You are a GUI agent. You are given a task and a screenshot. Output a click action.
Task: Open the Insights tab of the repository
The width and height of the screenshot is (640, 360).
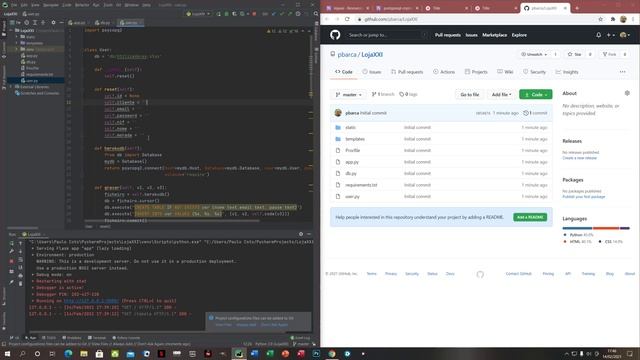[567, 72]
